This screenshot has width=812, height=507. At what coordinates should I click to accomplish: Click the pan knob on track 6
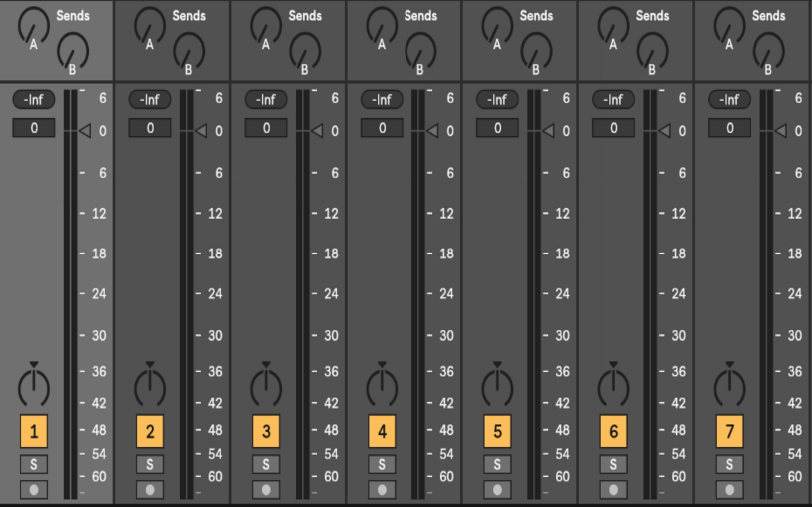613,385
